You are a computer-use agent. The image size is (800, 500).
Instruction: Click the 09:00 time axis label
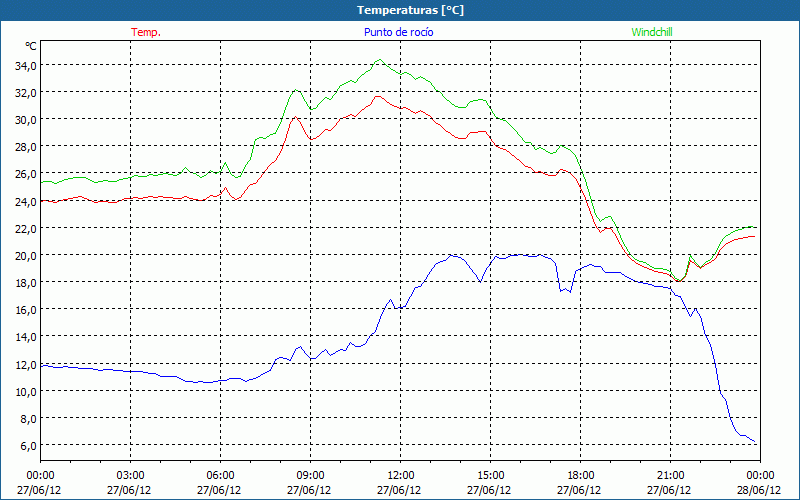(310, 476)
